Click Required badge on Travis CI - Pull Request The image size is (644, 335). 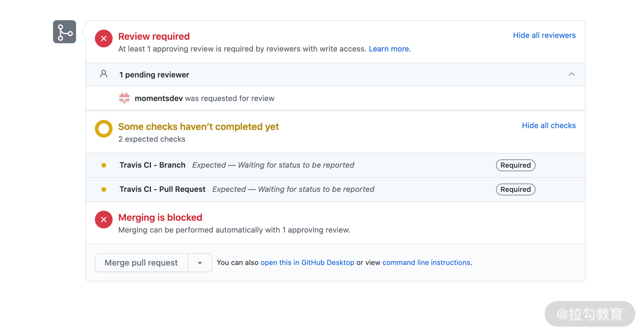point(515,189)
